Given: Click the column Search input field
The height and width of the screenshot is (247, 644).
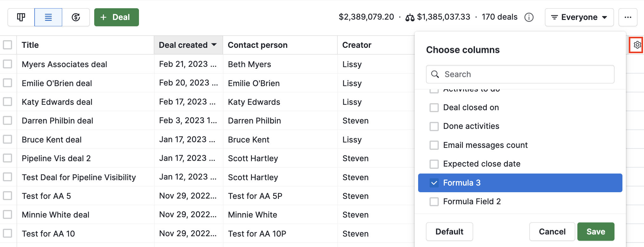Looking at the screenshot, I should (520, 74).
